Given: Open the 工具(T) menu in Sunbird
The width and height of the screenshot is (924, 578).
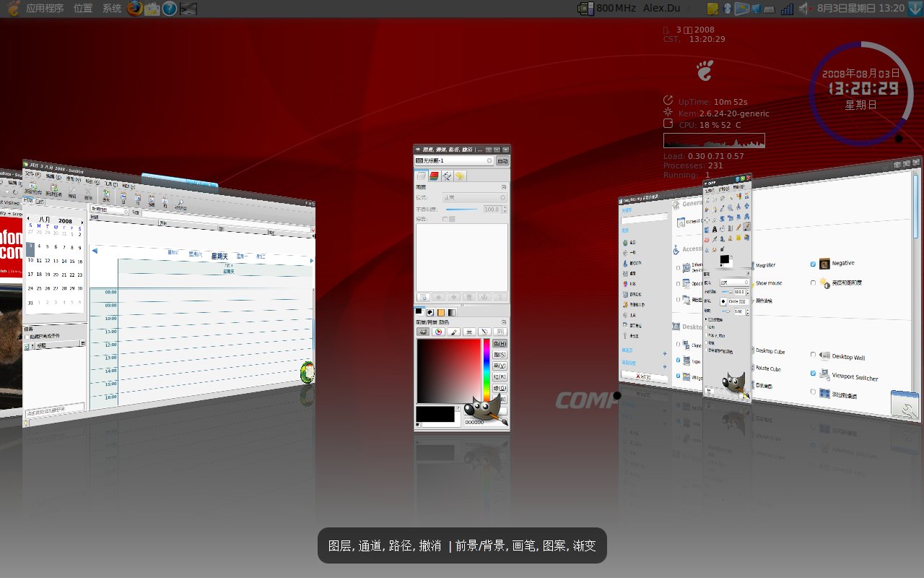Looking at the screenshot, I should 110,184.
